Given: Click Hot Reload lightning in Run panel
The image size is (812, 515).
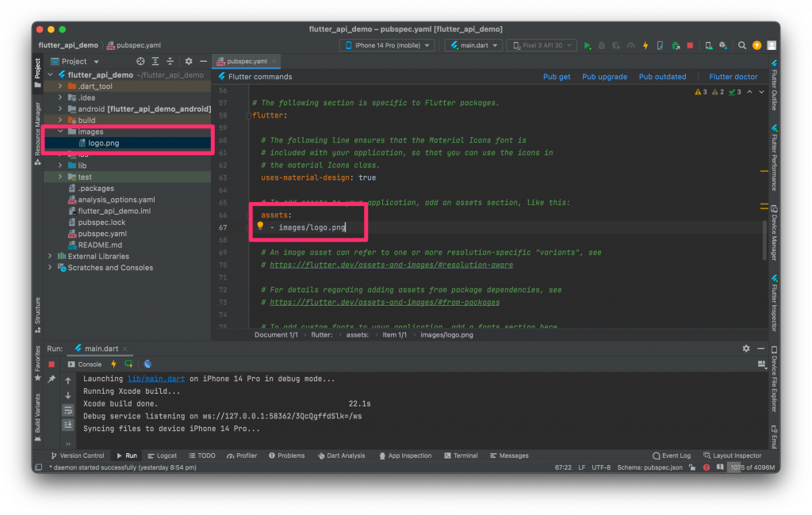Looking at the screenshot, I should coord(113,364).
